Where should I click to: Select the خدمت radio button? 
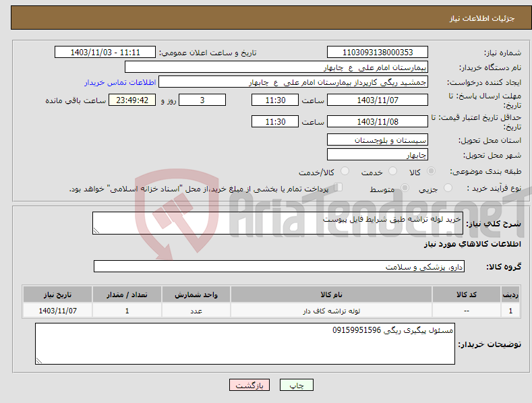pyautogui.click(x=392, y=171)
